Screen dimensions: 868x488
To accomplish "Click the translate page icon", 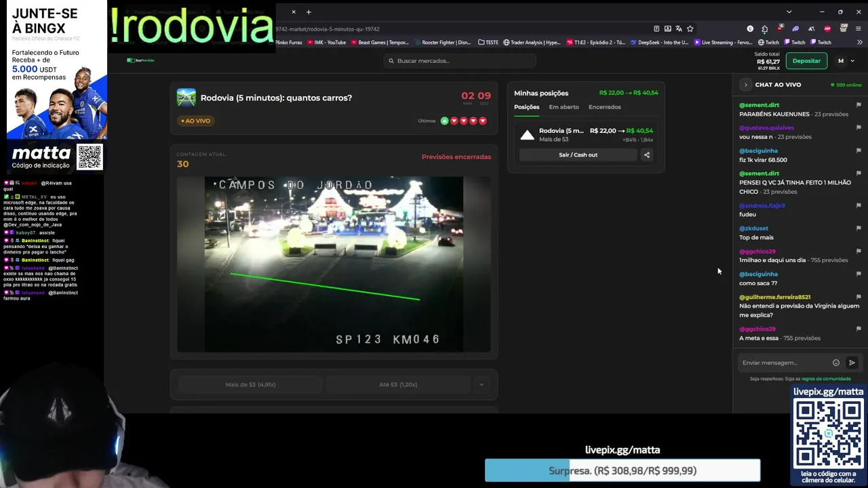I will pos(679,28).
